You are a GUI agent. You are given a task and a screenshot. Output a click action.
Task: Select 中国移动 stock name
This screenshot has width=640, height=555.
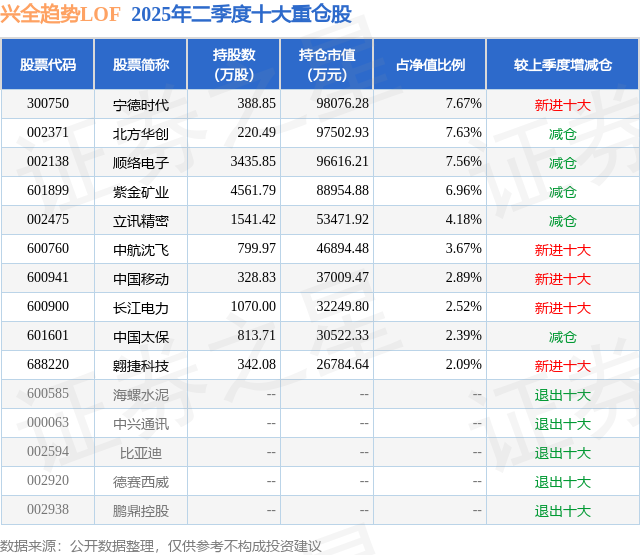pyautogui.click(x=141, y=279)
